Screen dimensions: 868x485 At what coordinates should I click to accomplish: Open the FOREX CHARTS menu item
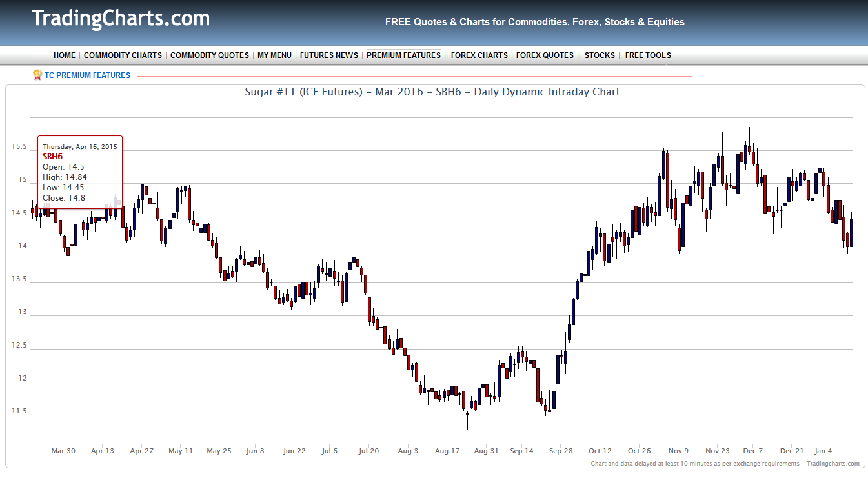click(x=479, y=55)
